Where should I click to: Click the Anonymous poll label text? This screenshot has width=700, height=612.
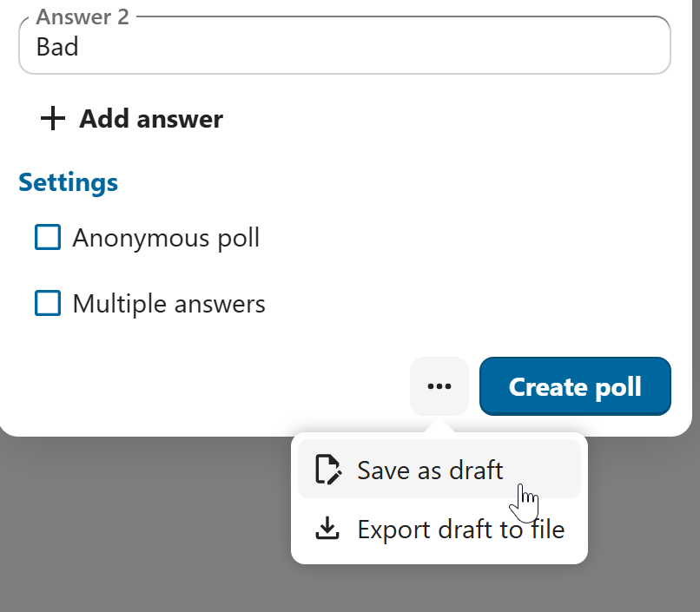pos(166,237)
